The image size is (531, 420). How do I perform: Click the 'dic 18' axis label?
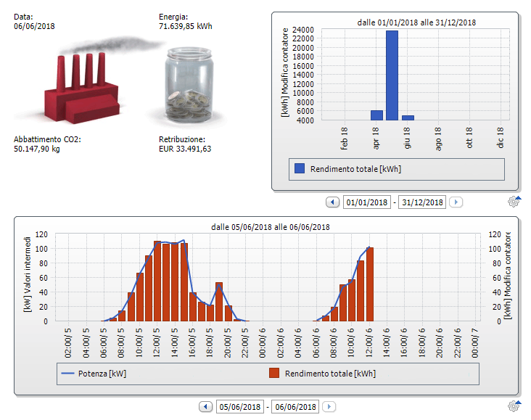pos(501,138)
